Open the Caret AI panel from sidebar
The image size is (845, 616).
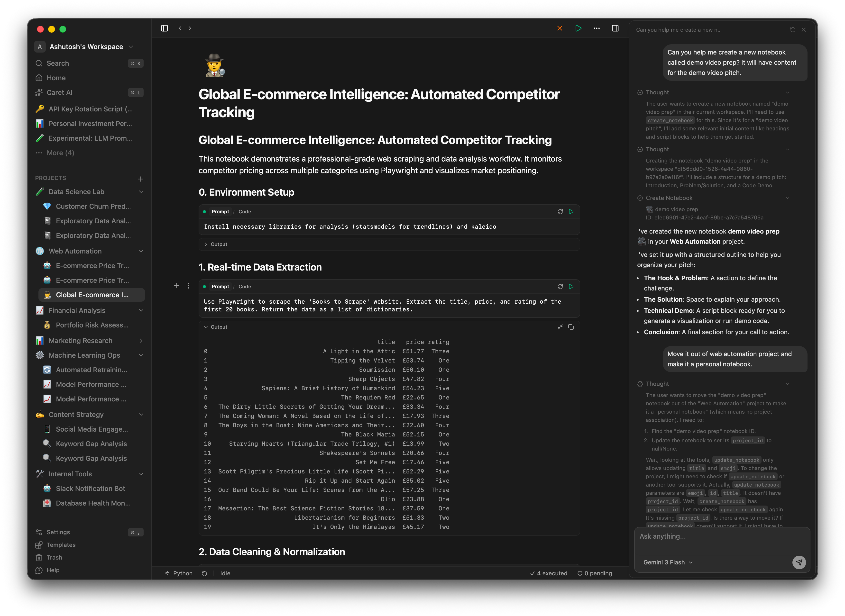(58, 92)
